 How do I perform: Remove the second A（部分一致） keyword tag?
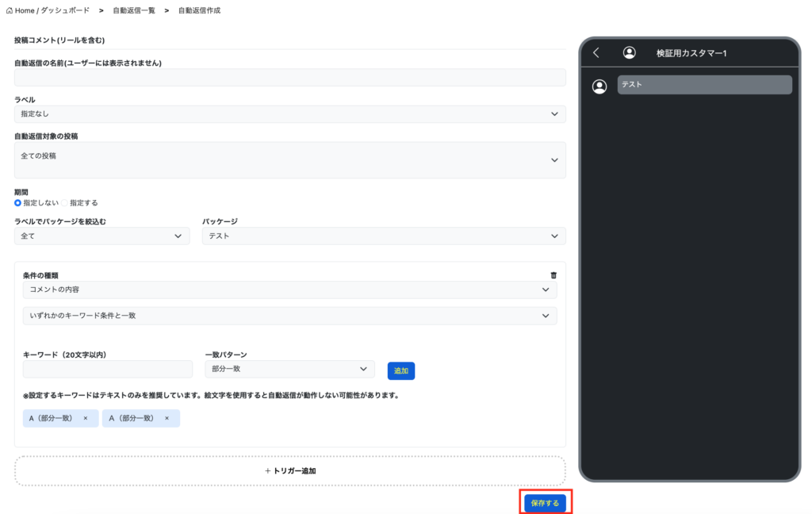pos(167,418)
